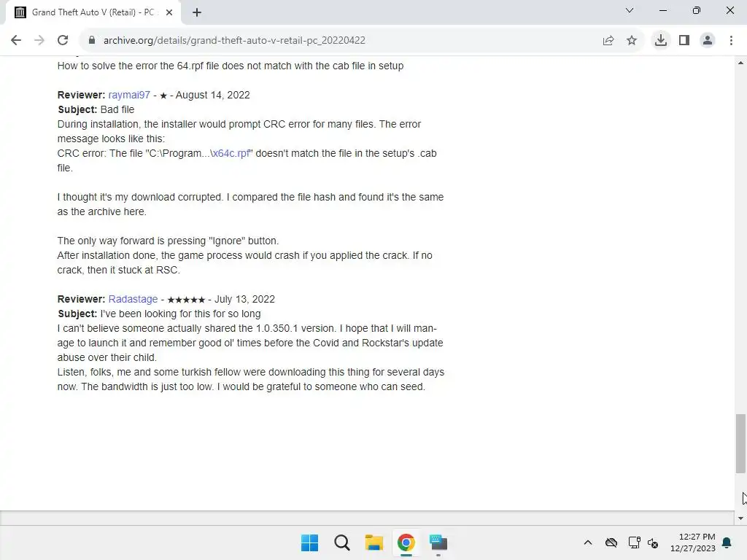
Task: Open a new browser tab
Action: point(197,13)
